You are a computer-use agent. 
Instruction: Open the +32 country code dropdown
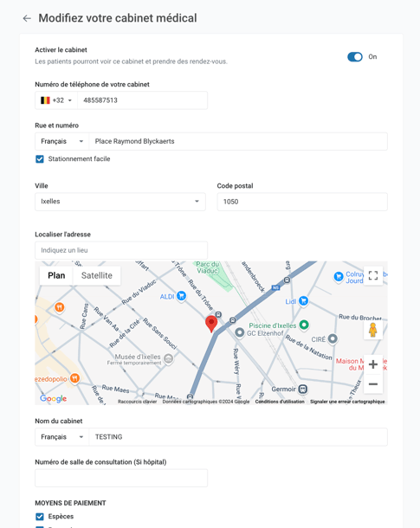pos(56,100)
